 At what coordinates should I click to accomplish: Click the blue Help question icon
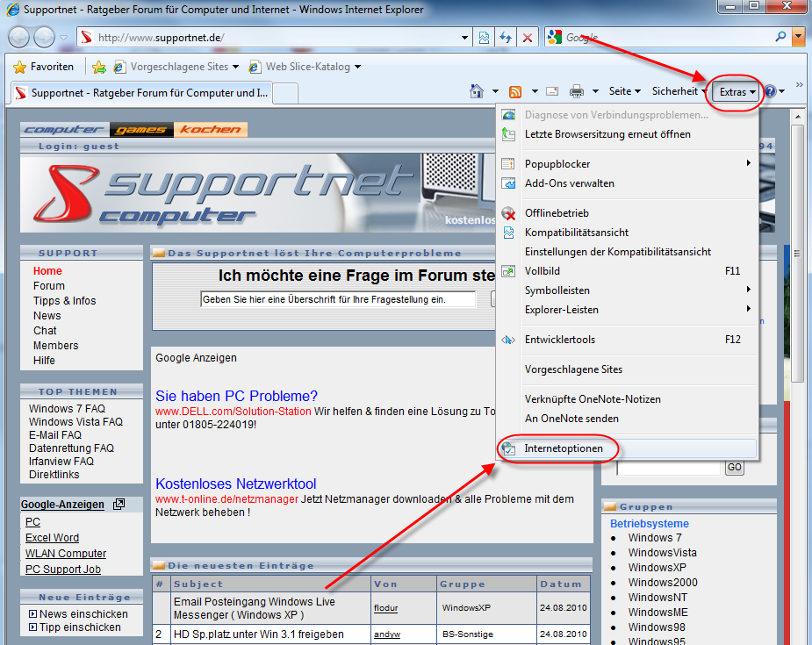click(770, 91)
